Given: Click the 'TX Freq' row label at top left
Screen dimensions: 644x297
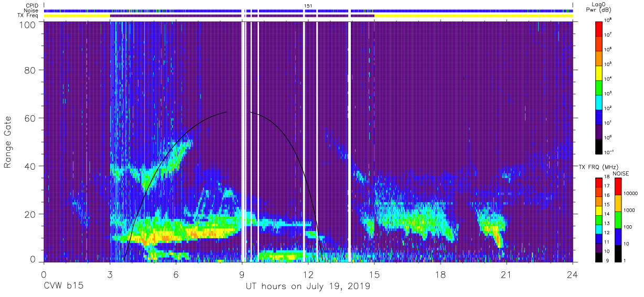Looking at the screenshot, I should click(x=28, y=16).
